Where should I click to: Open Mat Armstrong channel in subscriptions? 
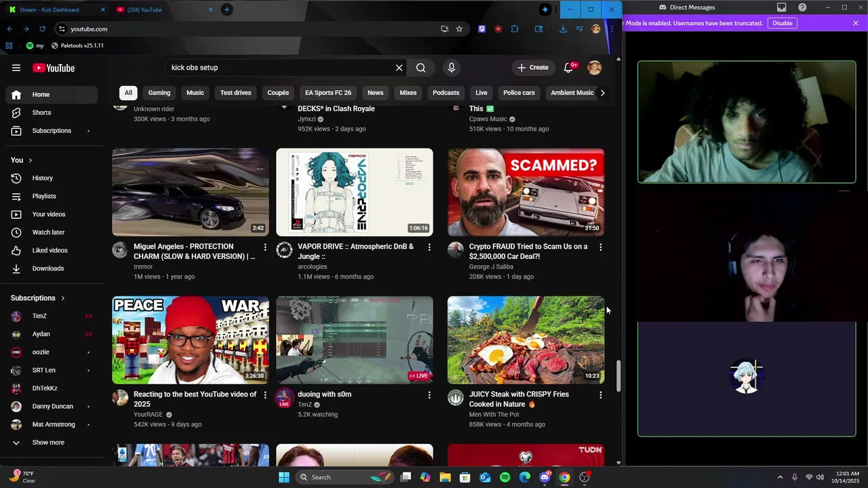coord(52,425)
